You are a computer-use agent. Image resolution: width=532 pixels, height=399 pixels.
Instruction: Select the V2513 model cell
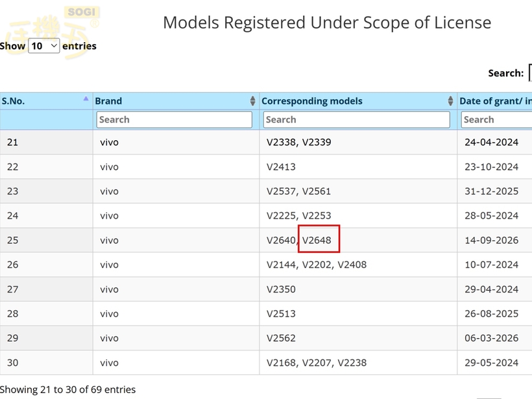click(x=358, y=313)
